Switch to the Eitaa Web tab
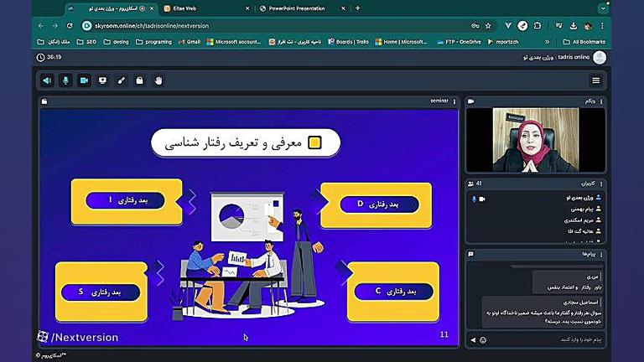The width and height of the screenshot is (644, 362). pyautogui.click(x=205, y=8)
